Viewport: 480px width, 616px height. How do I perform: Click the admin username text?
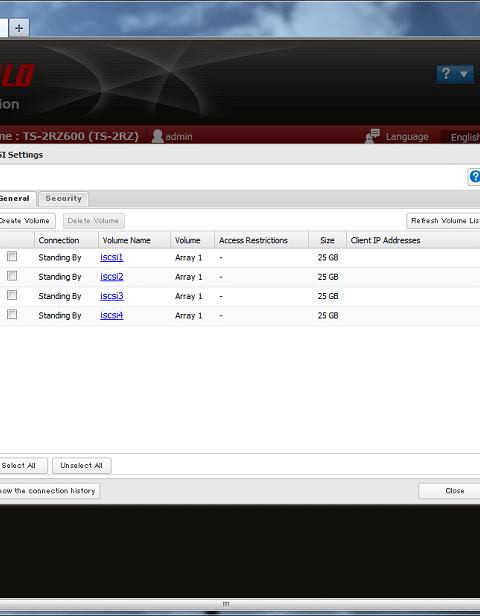(179, 137)
